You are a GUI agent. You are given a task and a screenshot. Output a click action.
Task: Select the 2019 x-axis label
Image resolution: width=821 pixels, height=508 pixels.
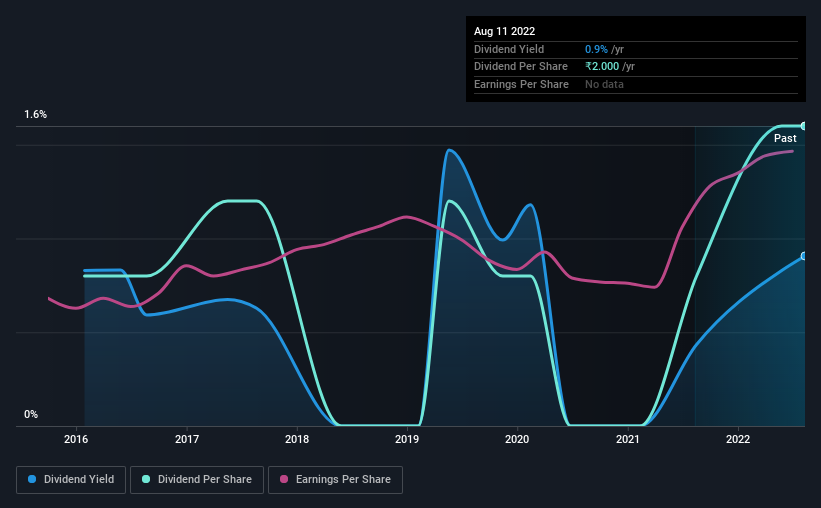[x=407, y=439]
